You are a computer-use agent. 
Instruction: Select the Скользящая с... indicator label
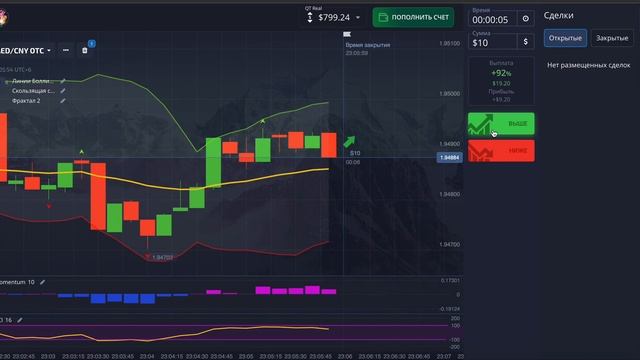click(x=33, y=91)
